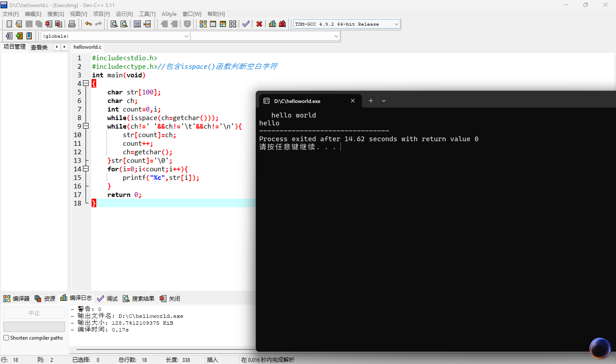Switch to the 编译日志 tab
This screenshot has width=616, height=364.
coord(76,298)
